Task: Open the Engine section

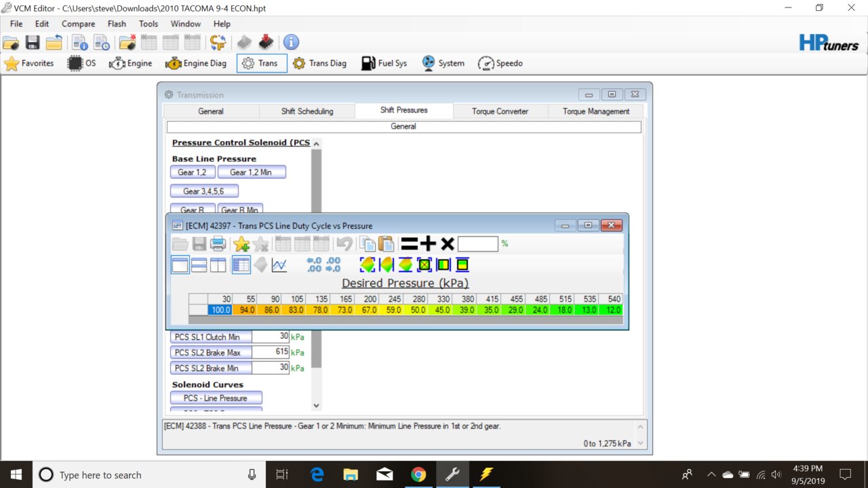Action: pos(131,63)
